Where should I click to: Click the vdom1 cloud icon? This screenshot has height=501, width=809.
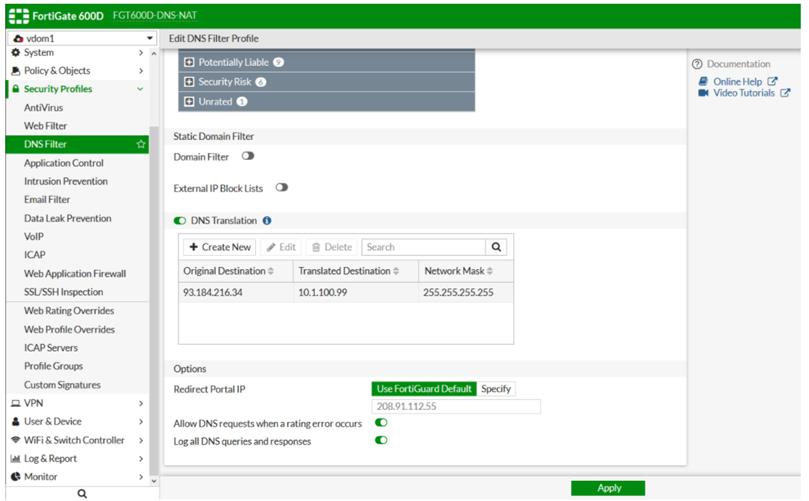tap(18, 39)
